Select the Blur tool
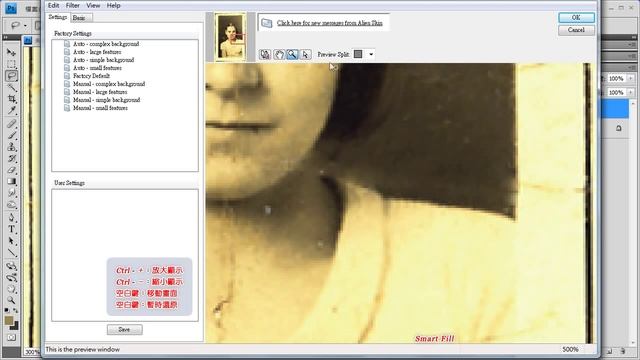Screen dimensions: 640x360 pos(11,193)
